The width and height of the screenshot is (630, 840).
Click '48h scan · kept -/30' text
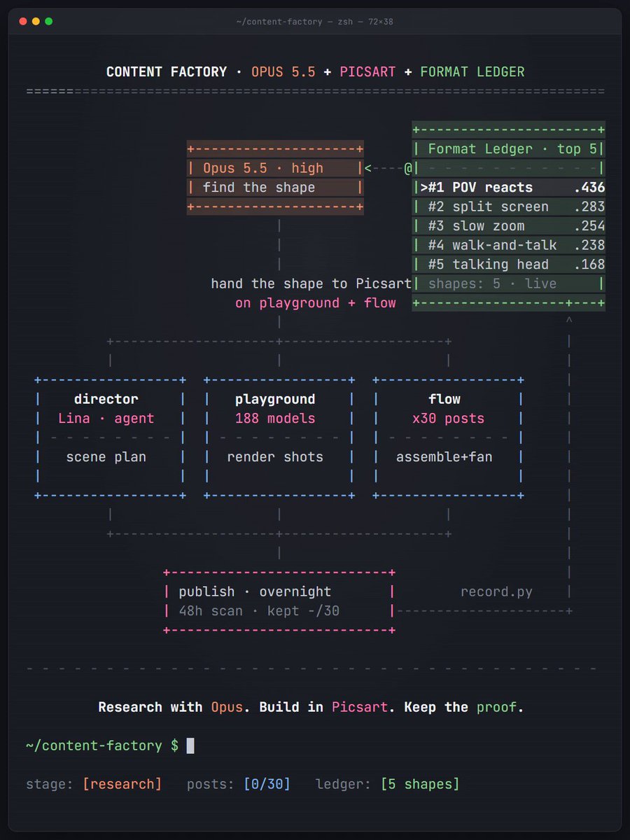(x=259, y=611)
